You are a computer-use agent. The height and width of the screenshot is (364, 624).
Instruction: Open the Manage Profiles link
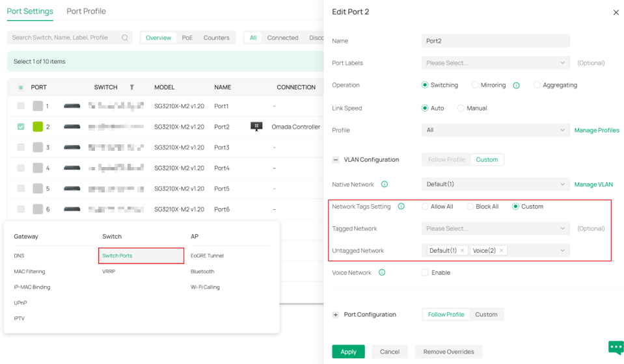tap(597, 131)
